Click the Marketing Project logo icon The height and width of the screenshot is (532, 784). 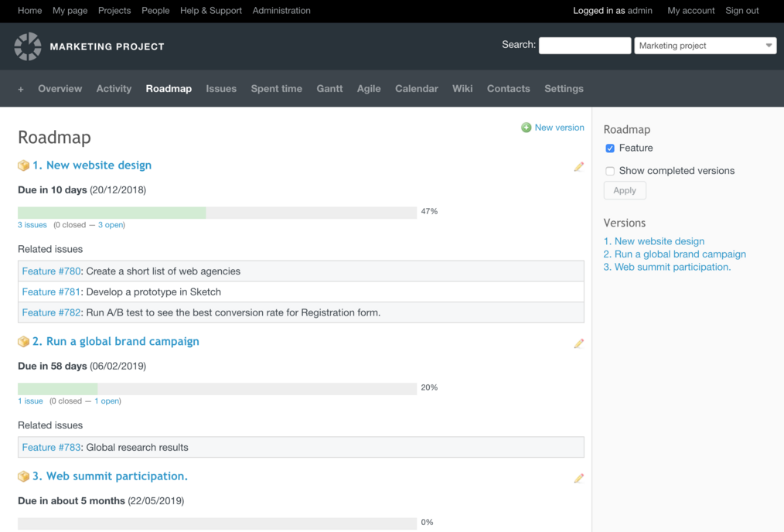tap(28, 46)
